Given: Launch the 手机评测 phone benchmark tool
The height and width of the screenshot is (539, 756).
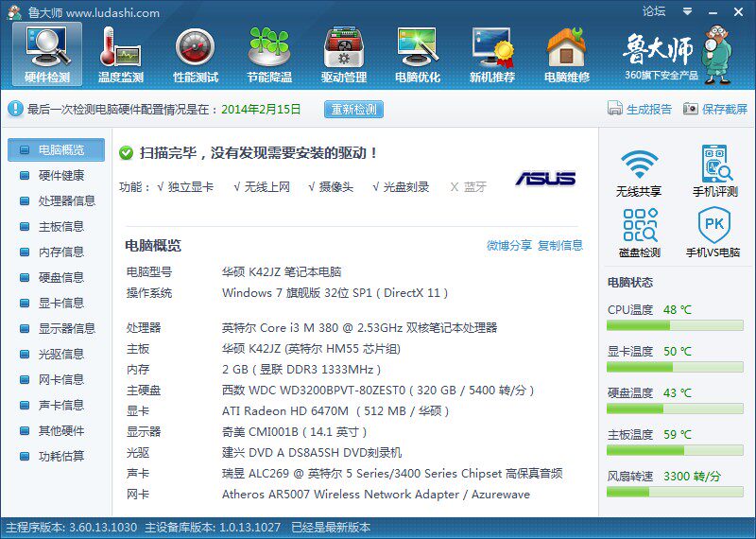Looking at the screenshot, I should pyautogui.click(x=715, y=171).
